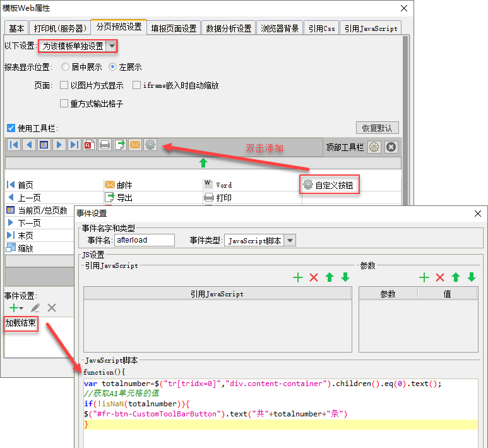Toggle 使用工具栏 checkbox
The image size is (488, 448).
pos(11,128)
